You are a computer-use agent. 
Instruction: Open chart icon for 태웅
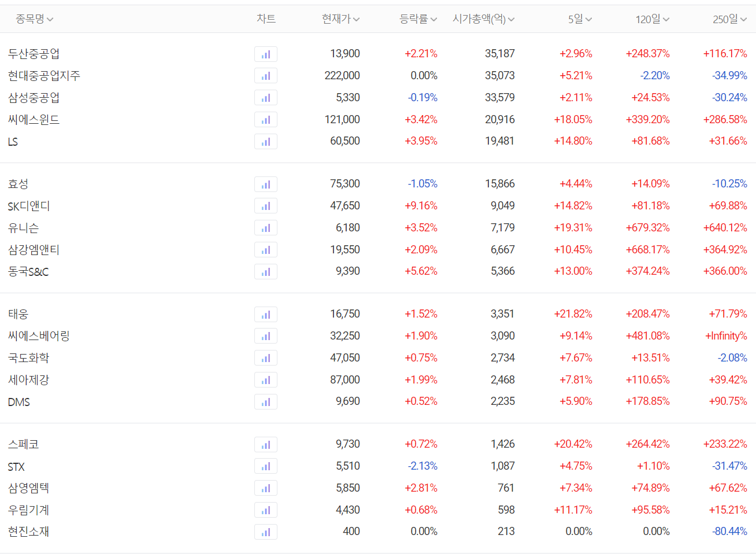click(x=266, y=315)
